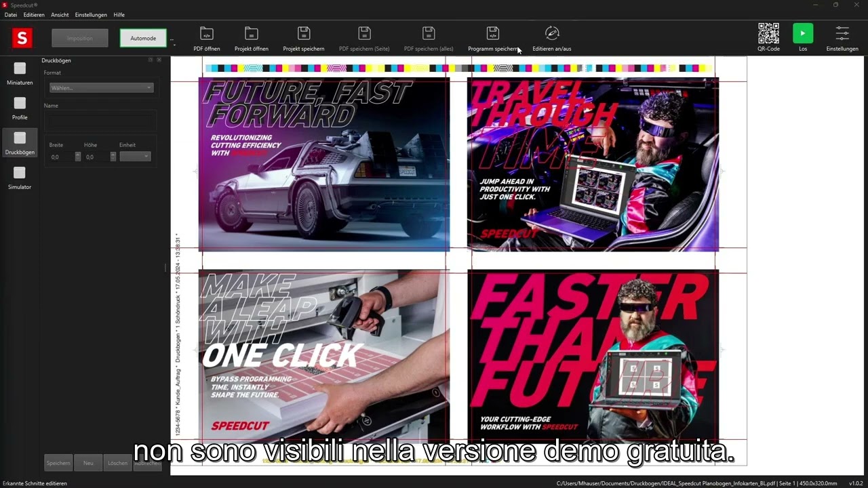Click the Höhe value field
Image resolution: width=868 pixels, height=488 pixels.
coord(97,157)
